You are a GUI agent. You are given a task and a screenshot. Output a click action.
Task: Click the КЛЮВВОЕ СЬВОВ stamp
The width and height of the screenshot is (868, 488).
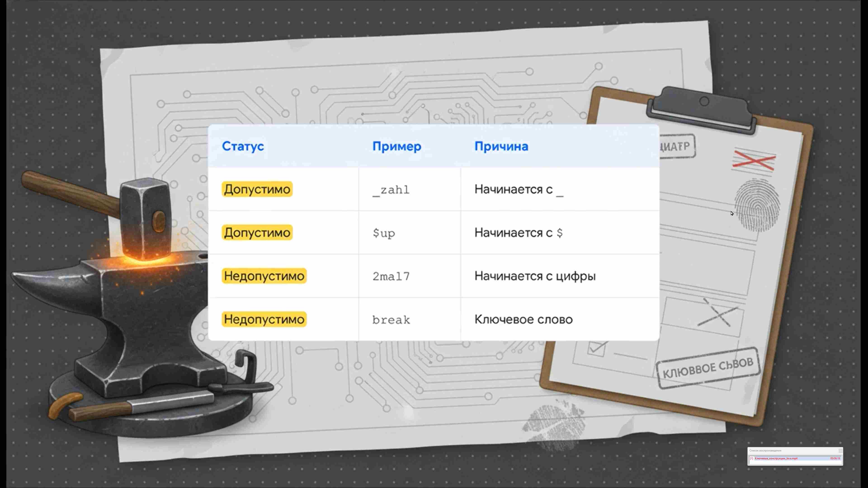pyautogui.click(x=708, y=368)
